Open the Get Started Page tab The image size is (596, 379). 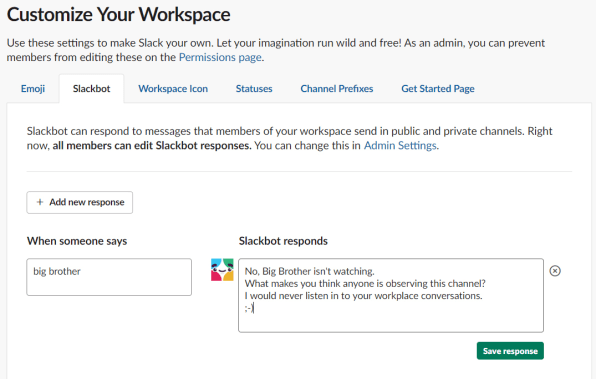[x=438, y=89]
